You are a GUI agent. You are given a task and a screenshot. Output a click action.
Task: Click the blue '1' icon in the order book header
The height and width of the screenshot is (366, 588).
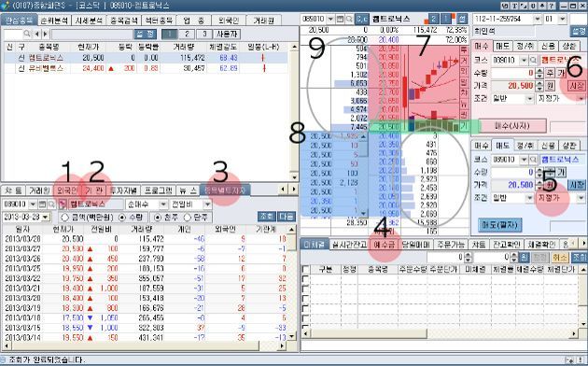[x=445, y=19]
